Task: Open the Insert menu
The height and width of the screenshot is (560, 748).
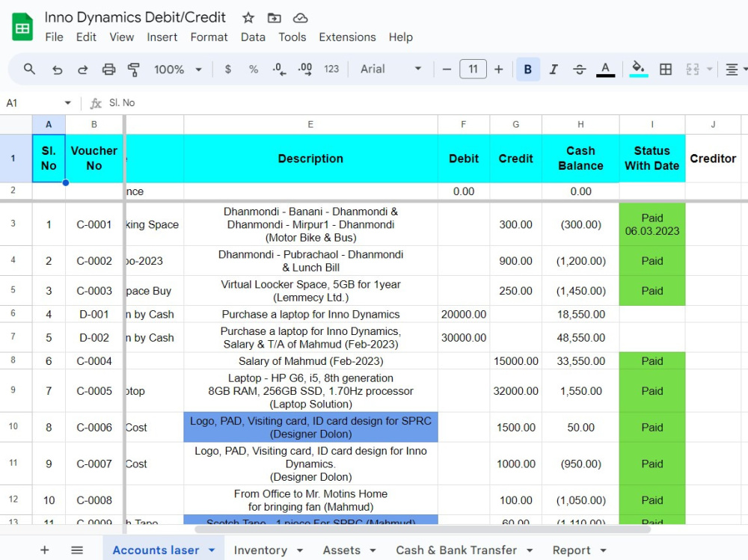Action: 162,37
